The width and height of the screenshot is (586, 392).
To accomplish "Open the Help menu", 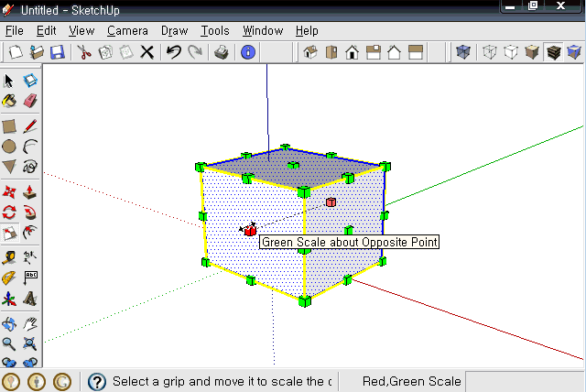I will pyautogui.click(x=307, y=30).
